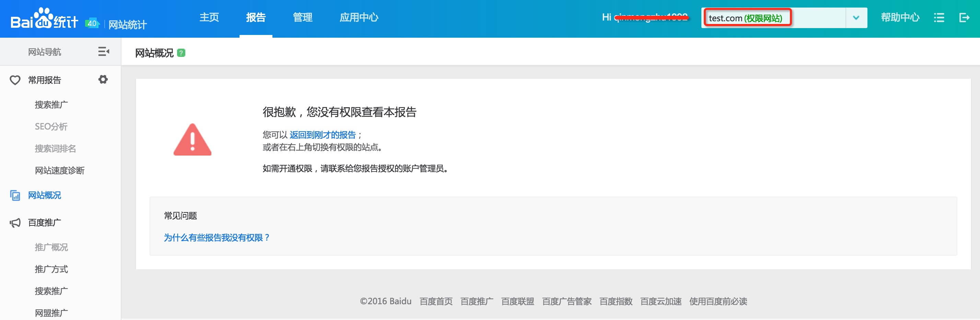Switch to the 主页 tab
Screen dimensions: 980x320
[x=209, y=17]
